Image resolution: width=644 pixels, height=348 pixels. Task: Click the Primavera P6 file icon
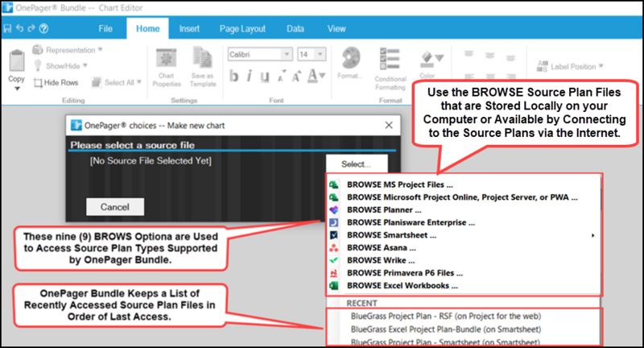click(x=334, y=273)
